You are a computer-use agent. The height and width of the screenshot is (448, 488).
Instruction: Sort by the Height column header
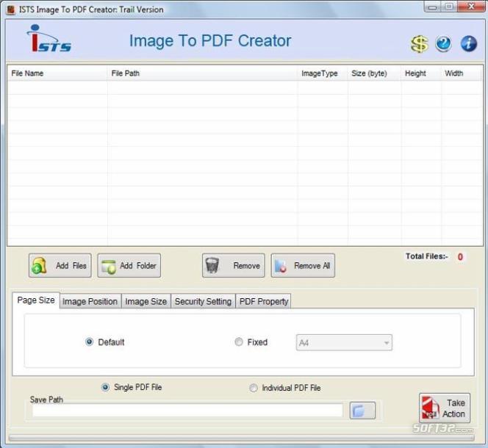(421, 73)
